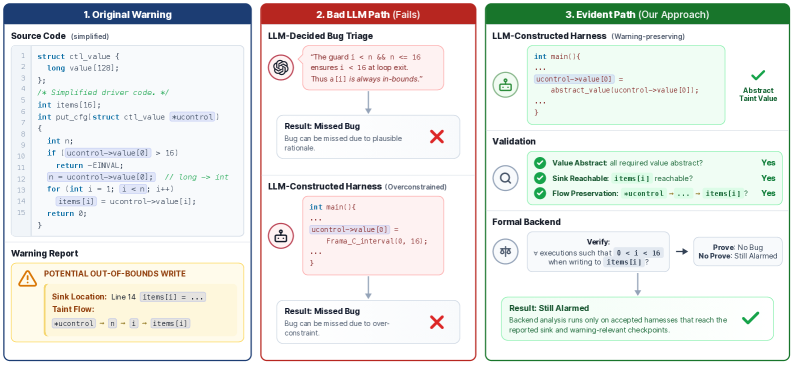Click the 'items[i] = ...' chip after Sink Location
Viewport: 793px width, 366px height.
pos(172,297)
